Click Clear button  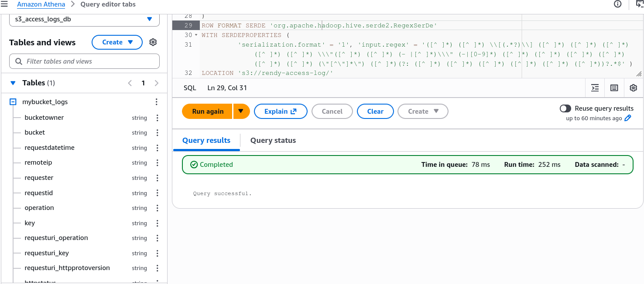tap(375, 112)
